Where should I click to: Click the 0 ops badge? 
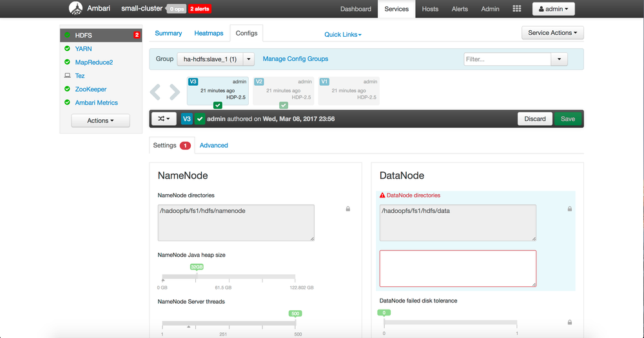point(177,8)
